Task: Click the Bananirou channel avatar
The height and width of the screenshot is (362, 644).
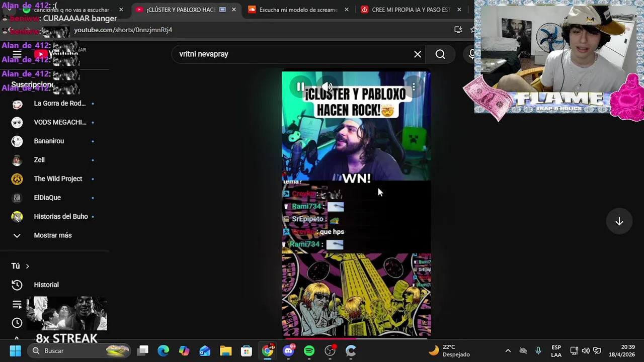Action: coord(17,141)
